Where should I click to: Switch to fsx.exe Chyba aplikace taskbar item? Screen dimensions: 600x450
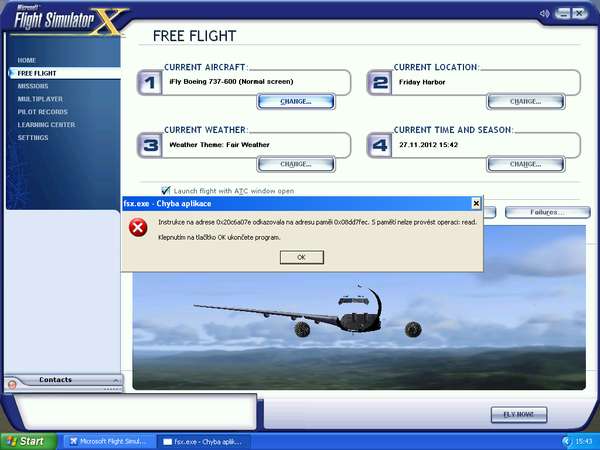pyautogui.click(x=203, y=442)
